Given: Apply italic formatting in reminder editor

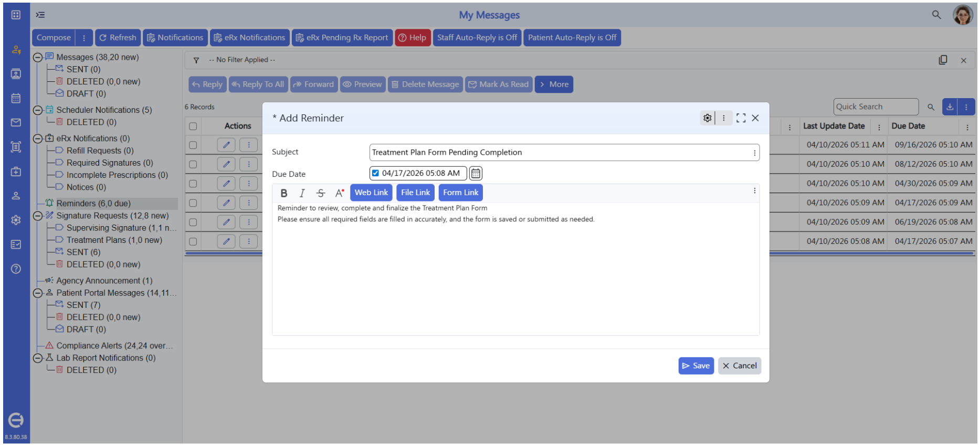Looking at the screenshot, I should coord(302,193).
